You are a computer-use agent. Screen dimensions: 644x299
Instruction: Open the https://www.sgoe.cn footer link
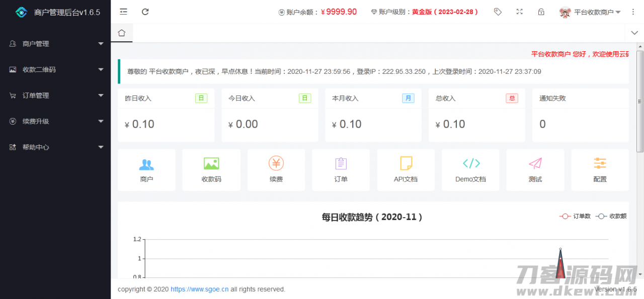click(199, 289)
